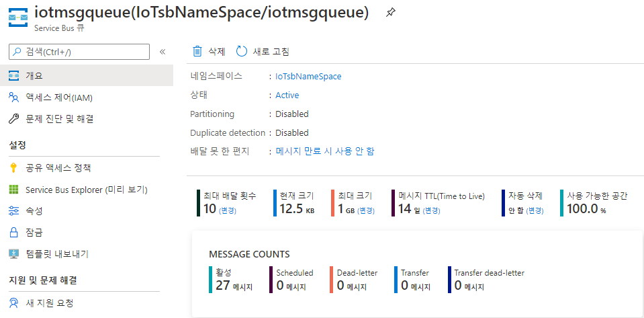Click the 삭제 toolbar button

(x=210, y=51)
